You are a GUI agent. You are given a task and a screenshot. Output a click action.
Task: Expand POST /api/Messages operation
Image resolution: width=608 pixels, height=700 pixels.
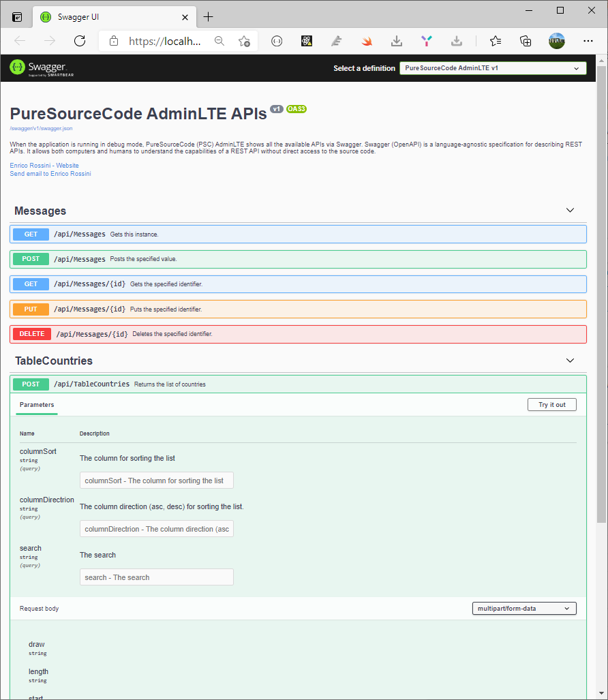(298, 260)
